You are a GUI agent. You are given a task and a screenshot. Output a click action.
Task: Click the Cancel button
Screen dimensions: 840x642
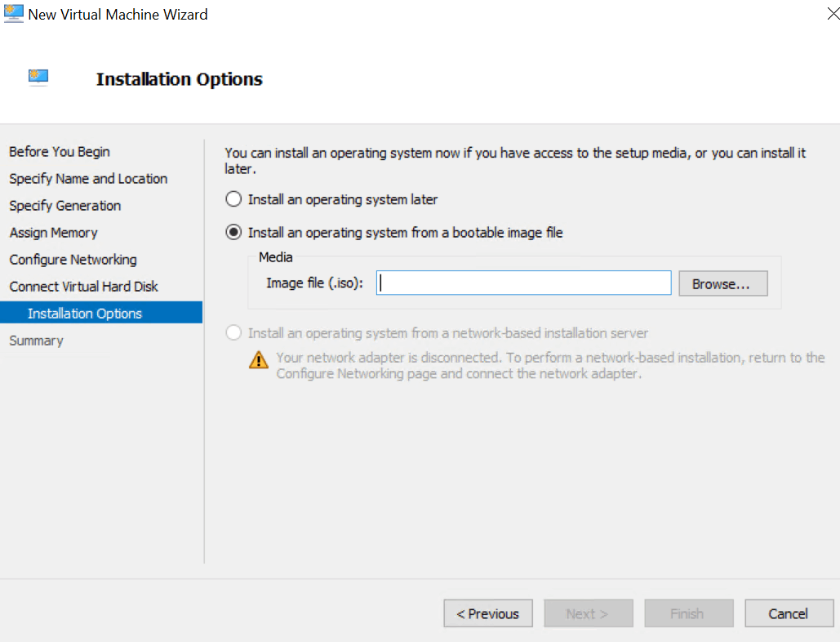click(x=788, y=613)
